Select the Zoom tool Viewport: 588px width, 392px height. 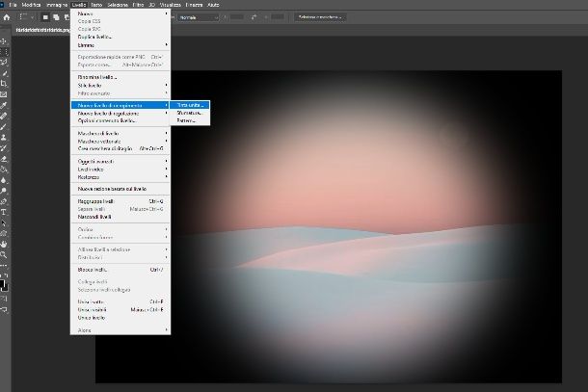4,255
